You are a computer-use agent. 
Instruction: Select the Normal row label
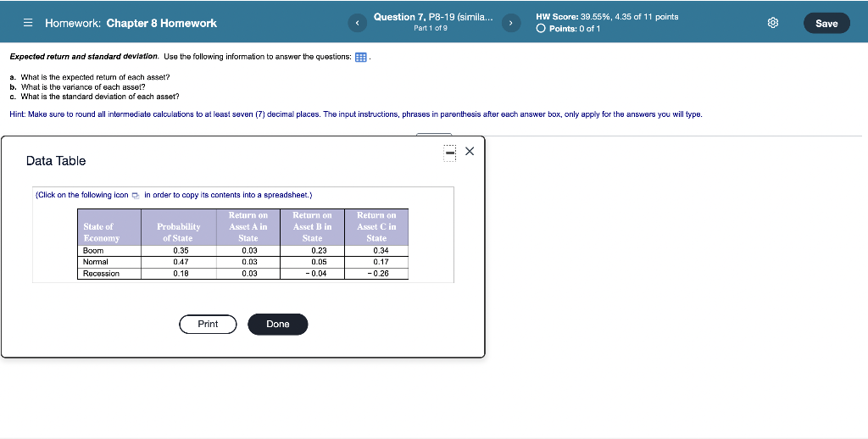coord(95,262)
